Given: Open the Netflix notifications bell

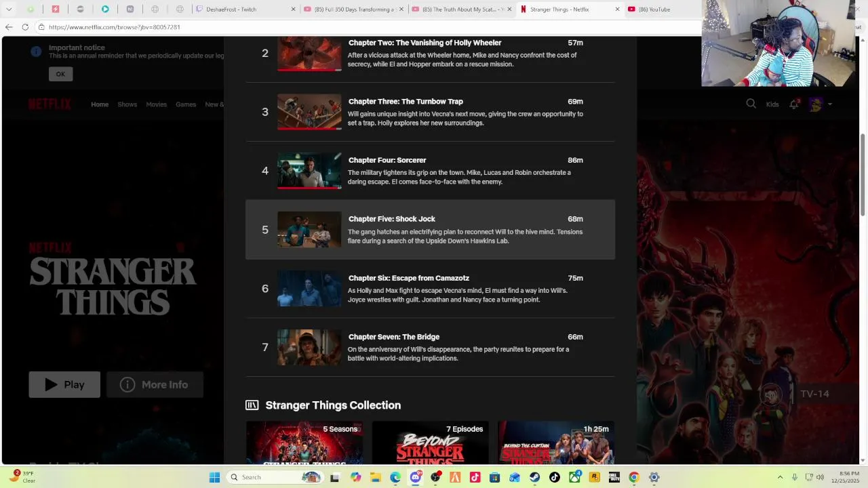Looking at the screenshot, I should [794, 104].
